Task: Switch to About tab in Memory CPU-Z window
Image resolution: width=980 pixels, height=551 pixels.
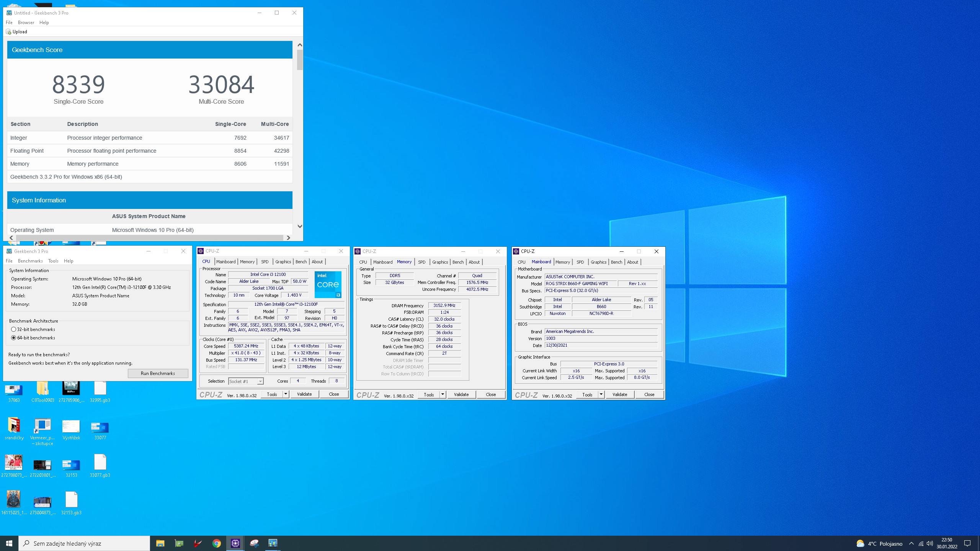Action: [474, 262]
